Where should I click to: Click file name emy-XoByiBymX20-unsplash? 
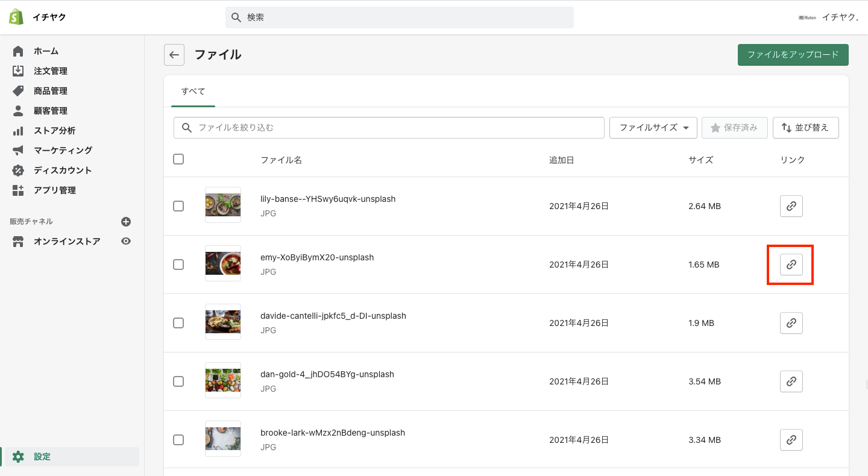coord(317,257)
